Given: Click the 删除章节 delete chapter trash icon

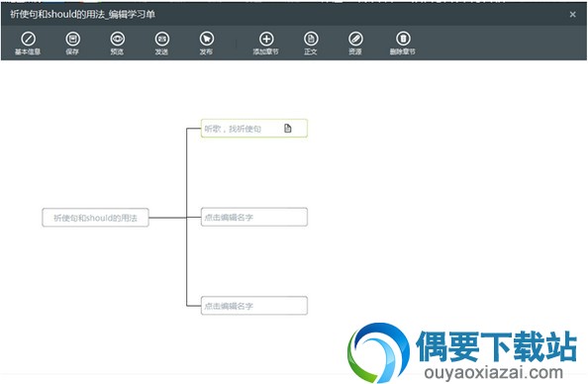Looking at the screenshot, I should coord(403,39).
